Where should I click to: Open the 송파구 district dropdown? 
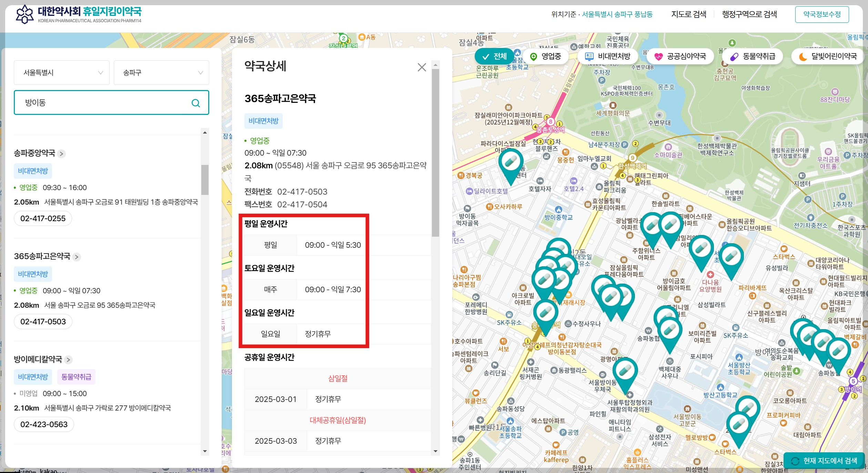coord(161,72)
